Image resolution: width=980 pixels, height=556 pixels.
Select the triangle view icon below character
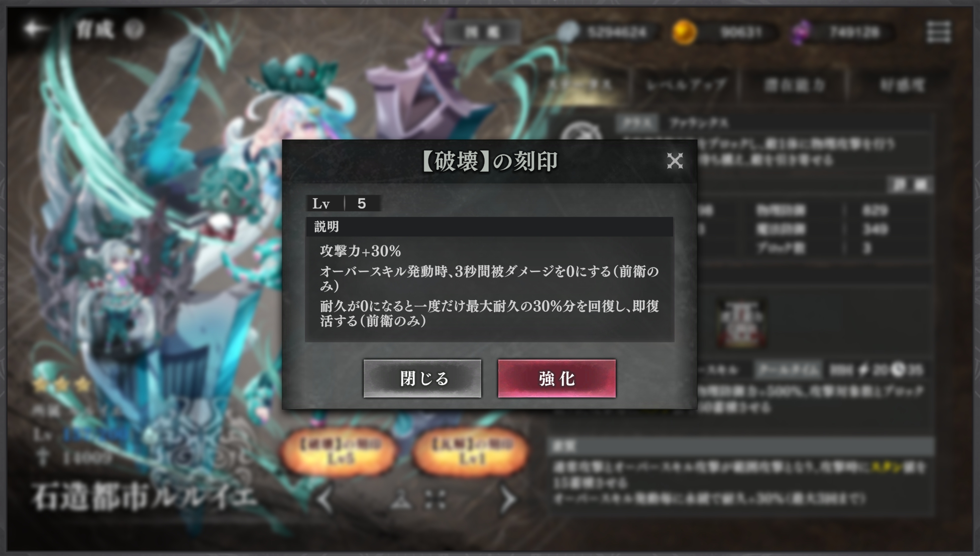[401, 499]
